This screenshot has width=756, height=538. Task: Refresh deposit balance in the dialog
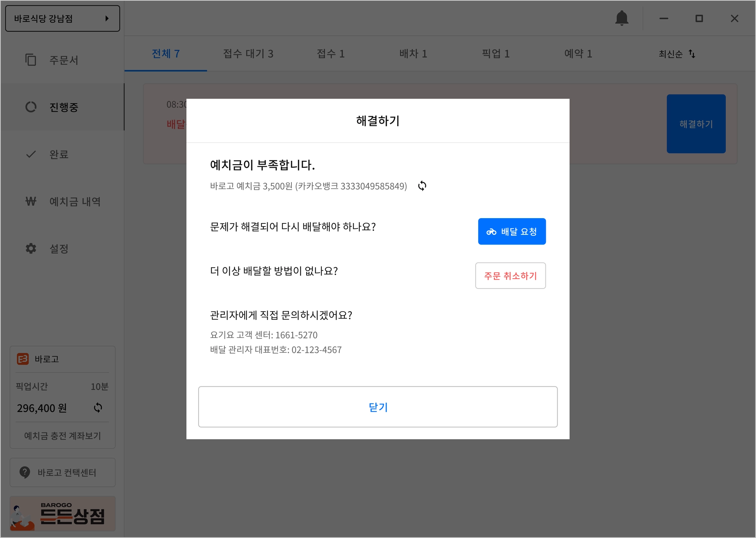click(422, 186)
